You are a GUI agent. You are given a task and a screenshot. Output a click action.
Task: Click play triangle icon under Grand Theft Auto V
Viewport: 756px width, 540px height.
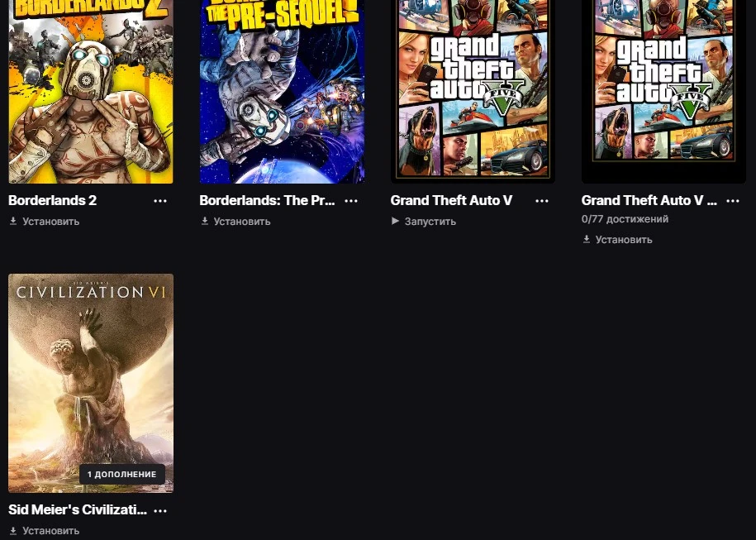(x=395, y=221)
